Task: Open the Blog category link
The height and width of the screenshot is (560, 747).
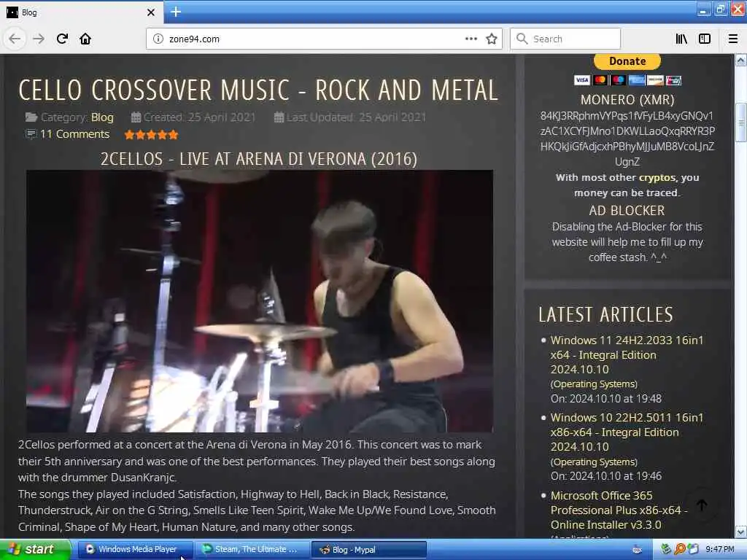Action: 102,117
